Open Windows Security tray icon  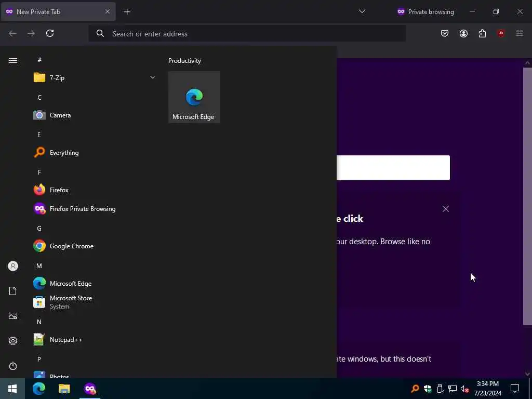pos(428,389)
